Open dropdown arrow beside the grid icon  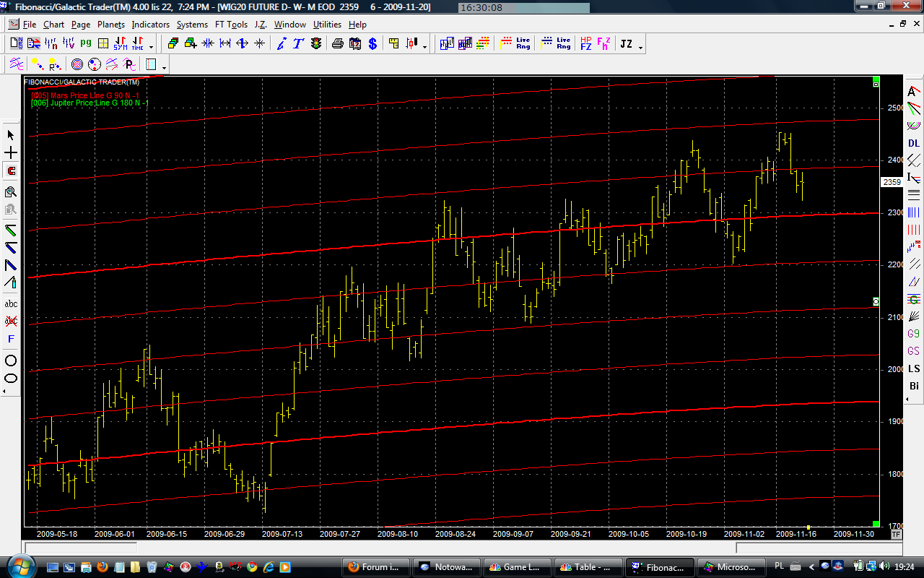click(165, 67)
